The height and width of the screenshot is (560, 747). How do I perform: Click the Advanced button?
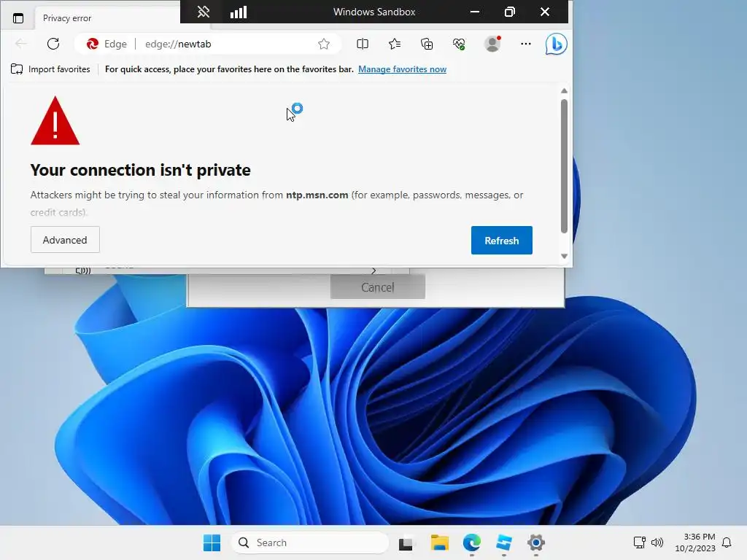coord(65,239)
